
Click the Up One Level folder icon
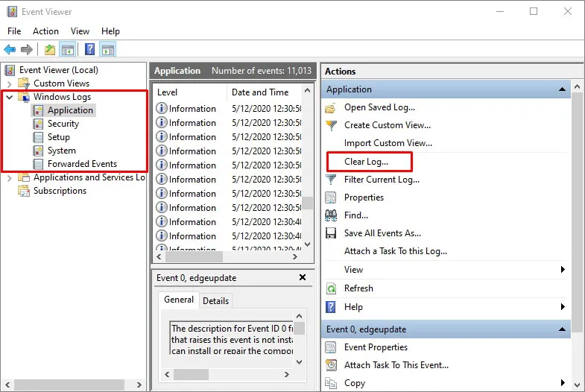pos(49,50)
